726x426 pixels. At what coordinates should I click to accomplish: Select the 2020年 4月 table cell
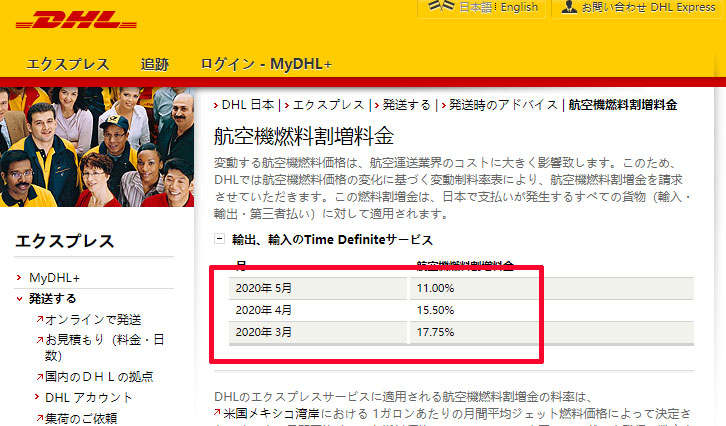pos(318,310)
